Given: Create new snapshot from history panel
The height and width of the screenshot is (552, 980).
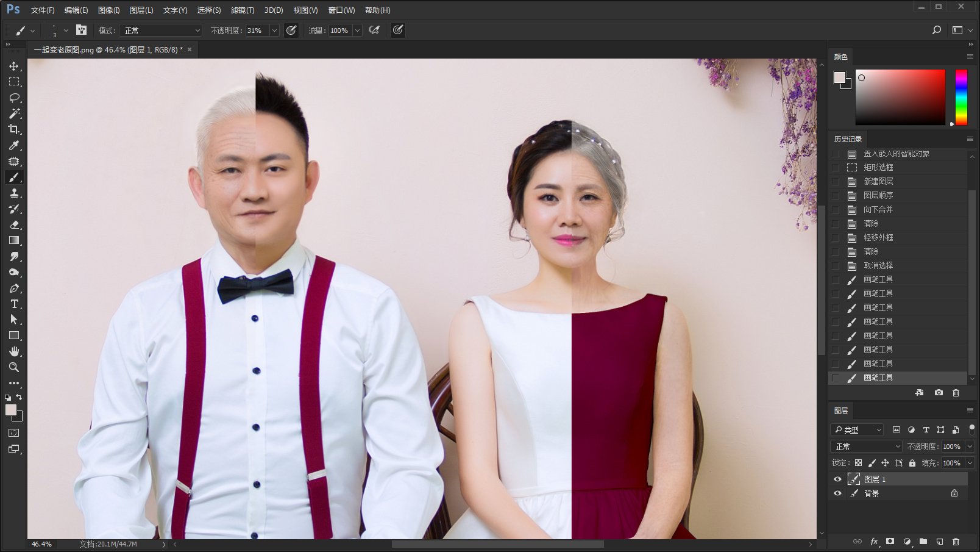Looking at the screenshot, I should [x=939, y=393].
